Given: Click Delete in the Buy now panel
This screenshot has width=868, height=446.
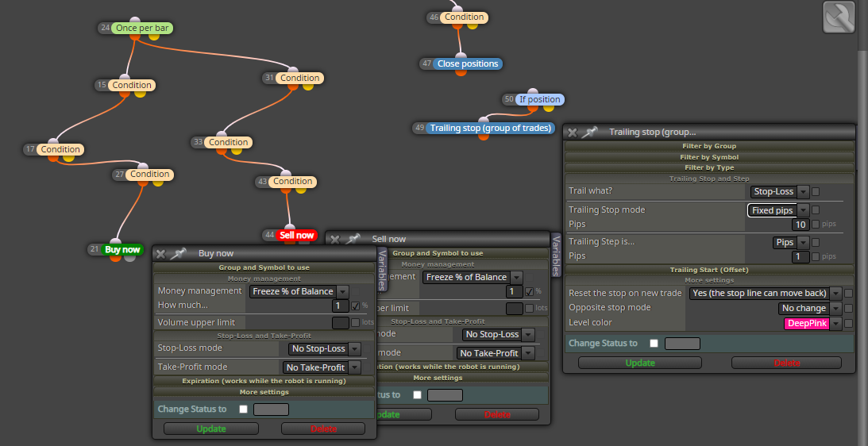Looking at the screenshot, I should coord(323,429).
